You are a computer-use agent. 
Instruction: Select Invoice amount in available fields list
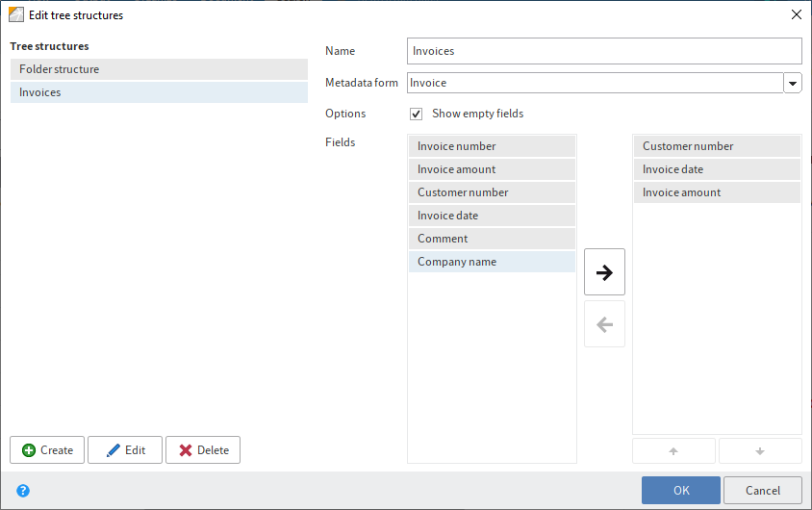pyautogui.click(x=492, y=169)
